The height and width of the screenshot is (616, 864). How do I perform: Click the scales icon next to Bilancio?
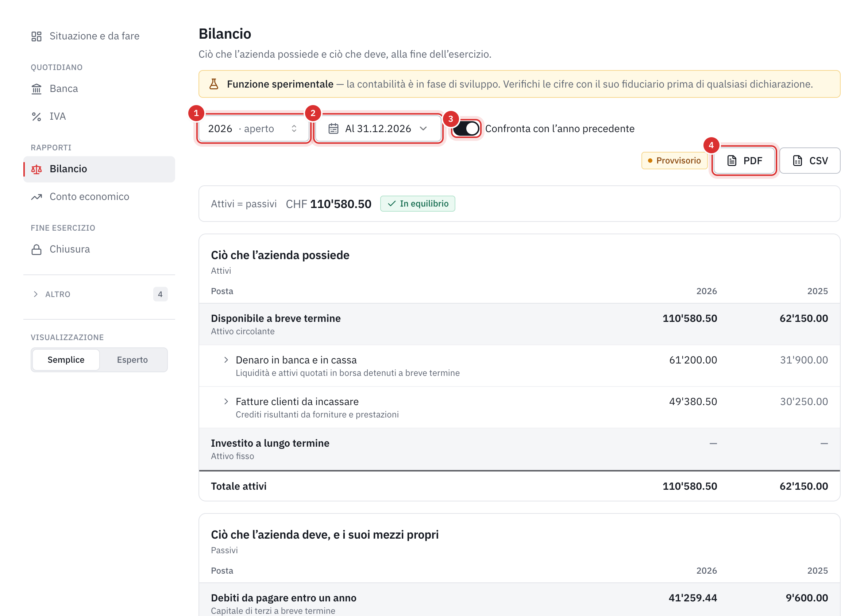click(x=36, y=169)
